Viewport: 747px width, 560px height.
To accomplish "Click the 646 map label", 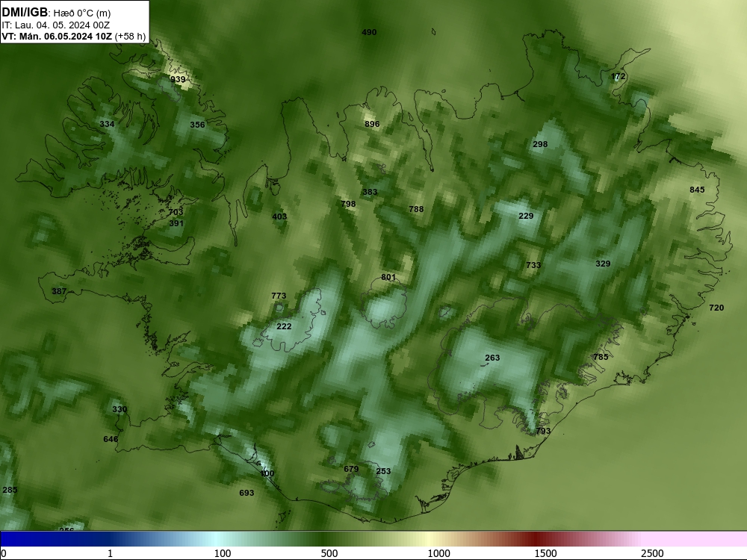I will coord(111,439).
